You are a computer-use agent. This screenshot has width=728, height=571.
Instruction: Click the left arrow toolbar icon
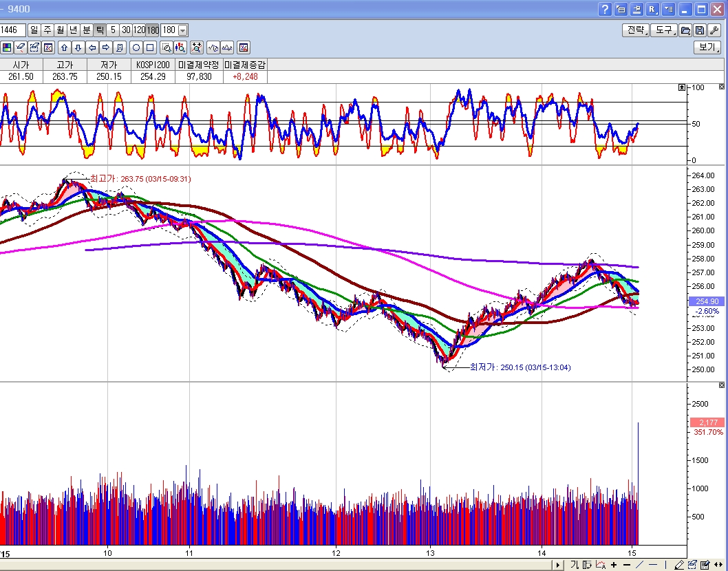pos(92,47)
